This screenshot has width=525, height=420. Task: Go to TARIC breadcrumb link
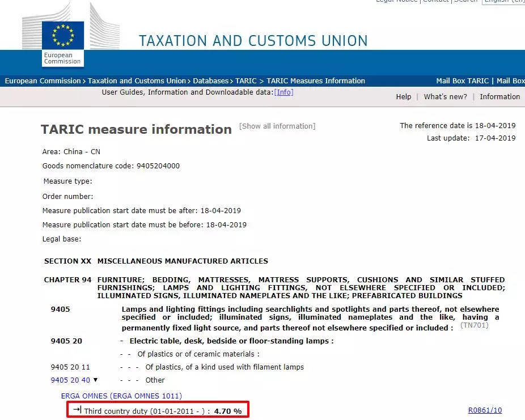(x=245, y=81)
